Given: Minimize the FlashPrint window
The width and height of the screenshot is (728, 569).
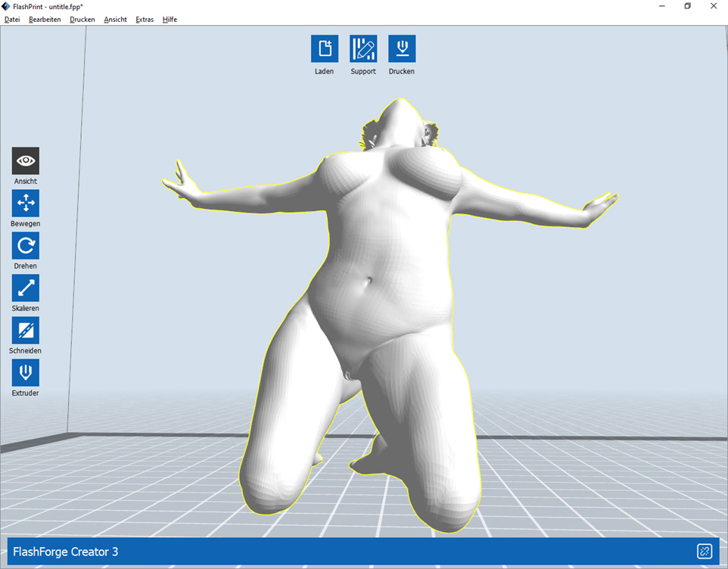Looking at the screenshot, I should [662, 6].
